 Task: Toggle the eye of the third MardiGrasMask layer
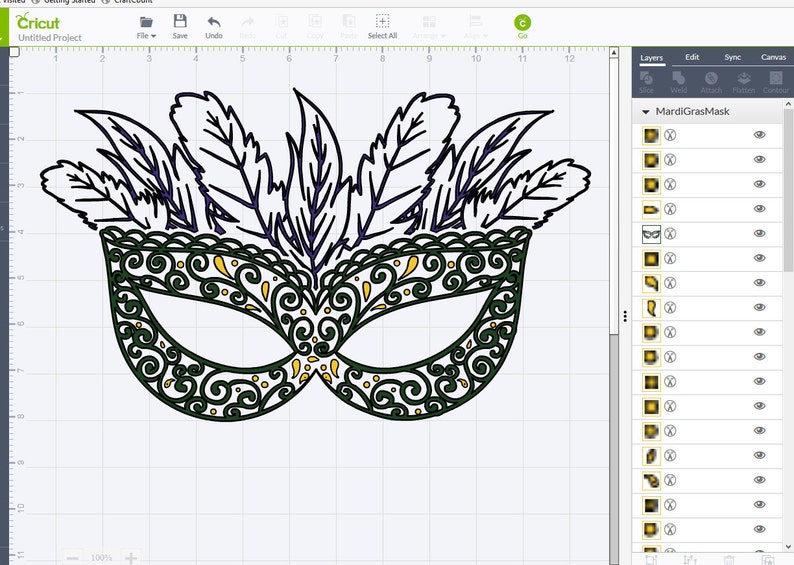pyautogui.click(x=759, y=184)
